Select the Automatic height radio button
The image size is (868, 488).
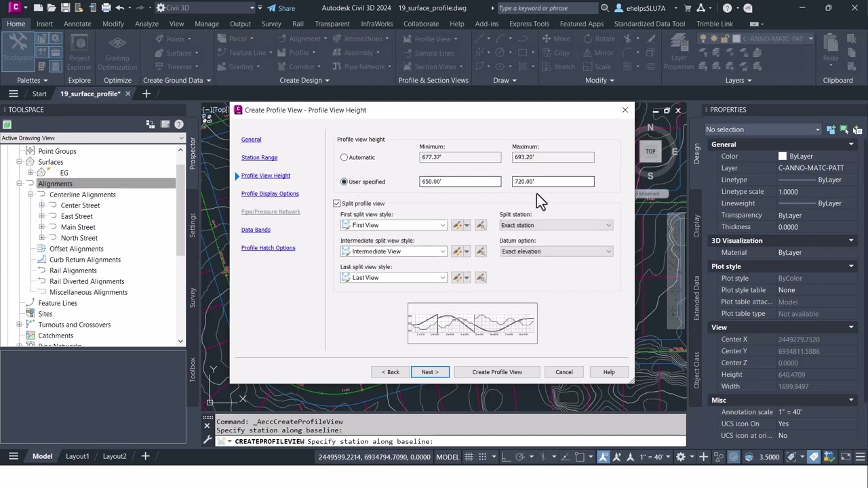click(x=344, y=157)
